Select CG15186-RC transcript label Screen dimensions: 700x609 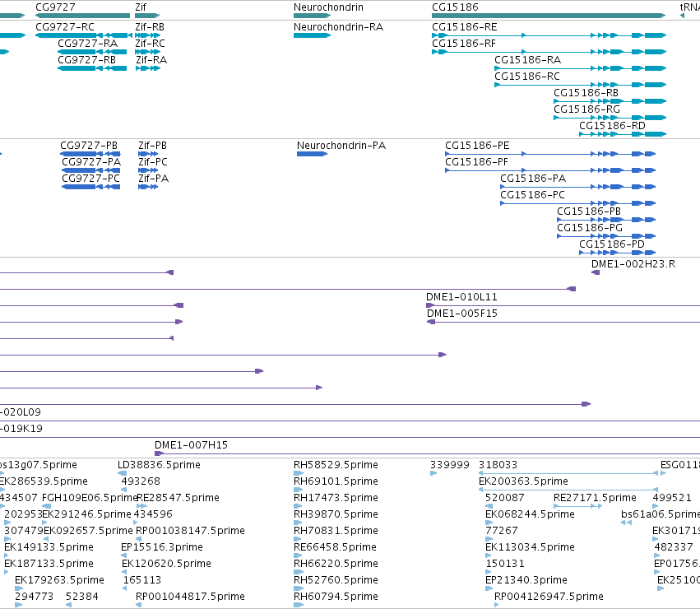pos(526,77)
